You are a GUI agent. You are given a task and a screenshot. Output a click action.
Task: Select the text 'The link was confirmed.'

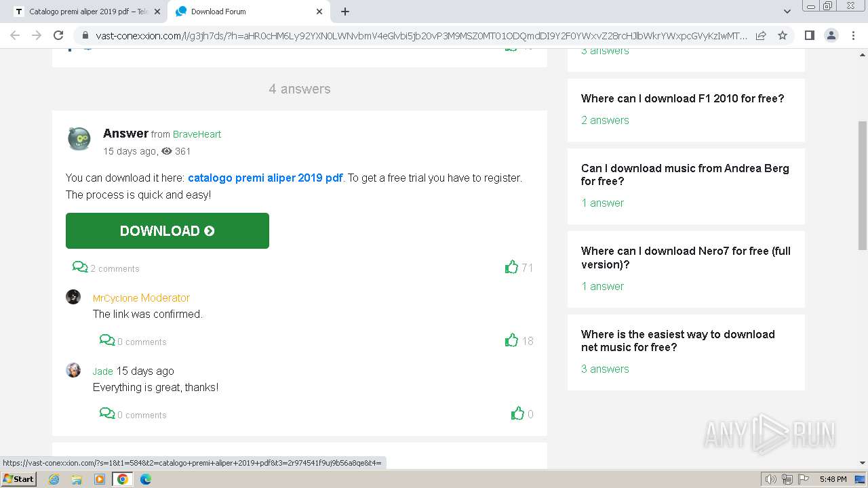coord(148,314)
